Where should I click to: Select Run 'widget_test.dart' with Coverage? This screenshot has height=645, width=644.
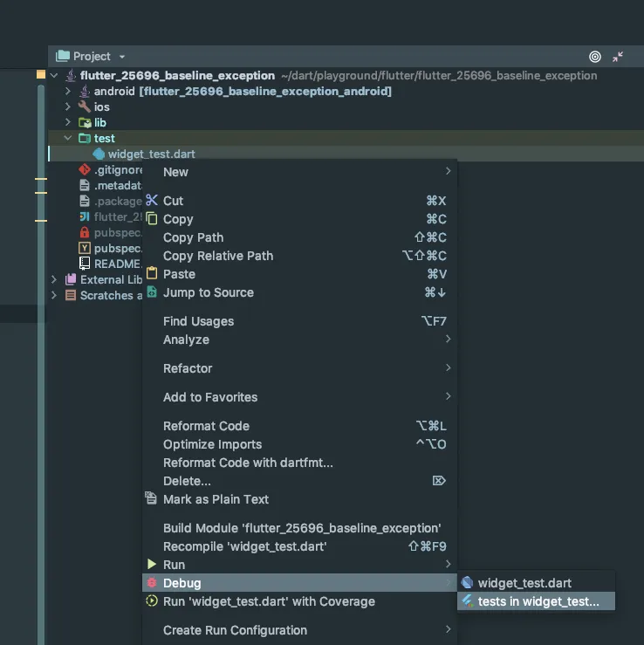(x=299, y=601)
